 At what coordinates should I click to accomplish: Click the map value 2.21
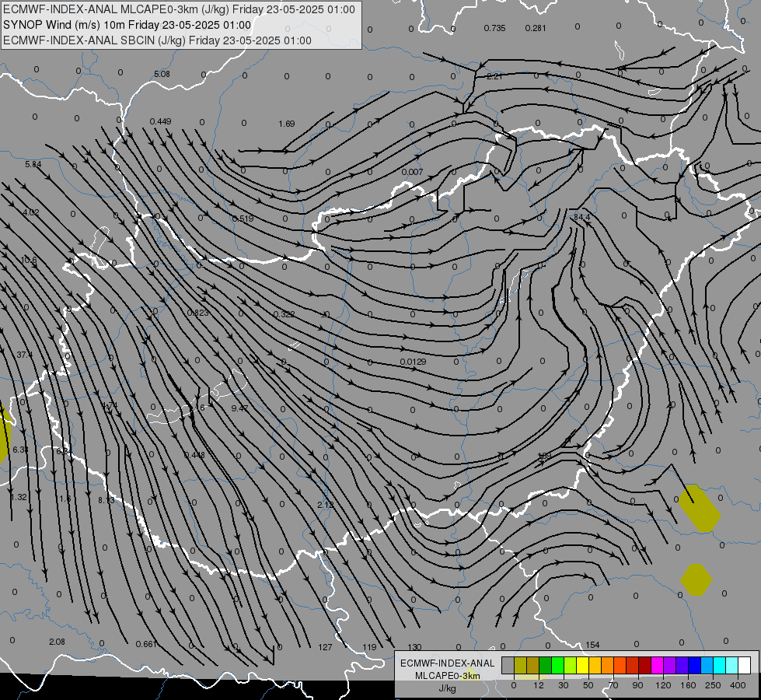tap(494, 77)
